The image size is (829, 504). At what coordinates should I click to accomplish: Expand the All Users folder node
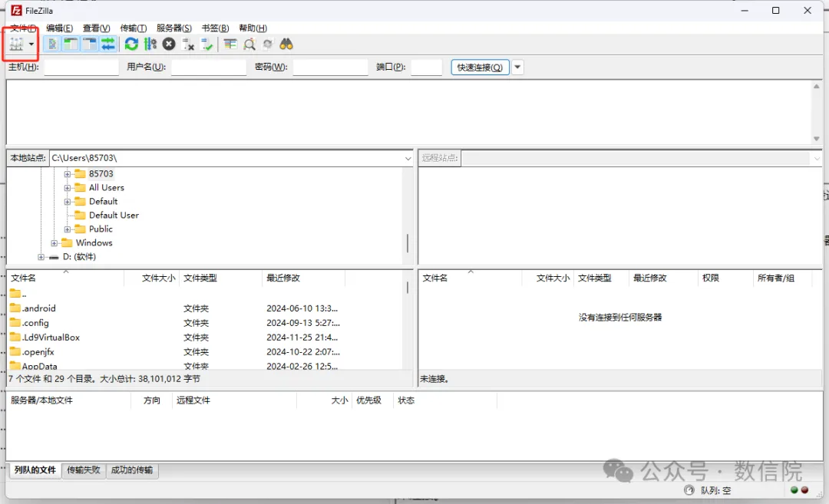pos(68,188)
